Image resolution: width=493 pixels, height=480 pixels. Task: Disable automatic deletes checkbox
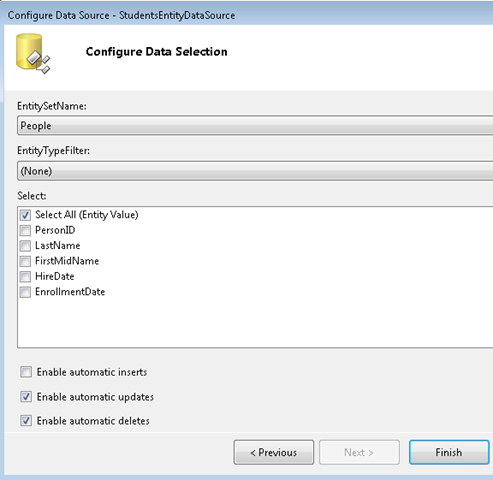[x=26, y=421]
